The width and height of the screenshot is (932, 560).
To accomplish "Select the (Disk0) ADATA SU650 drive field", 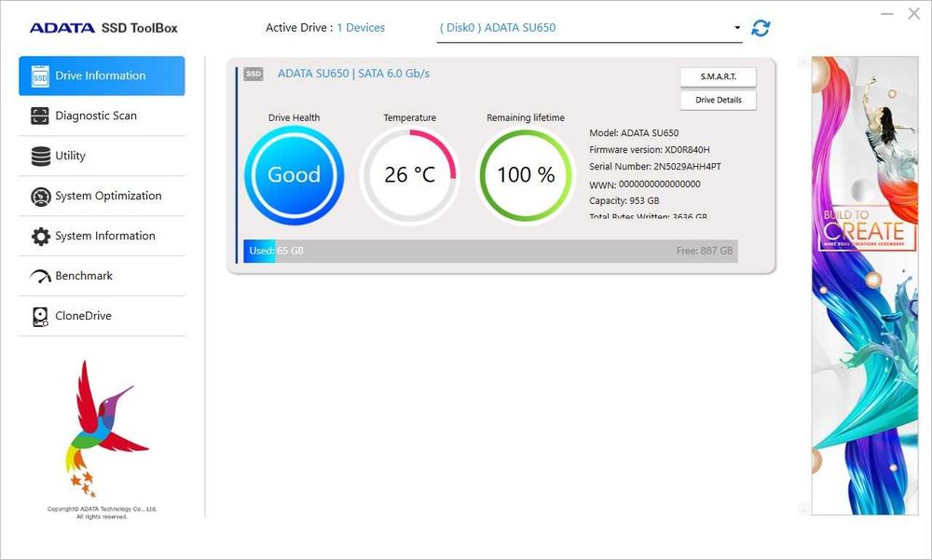I will tap(590, 28).
